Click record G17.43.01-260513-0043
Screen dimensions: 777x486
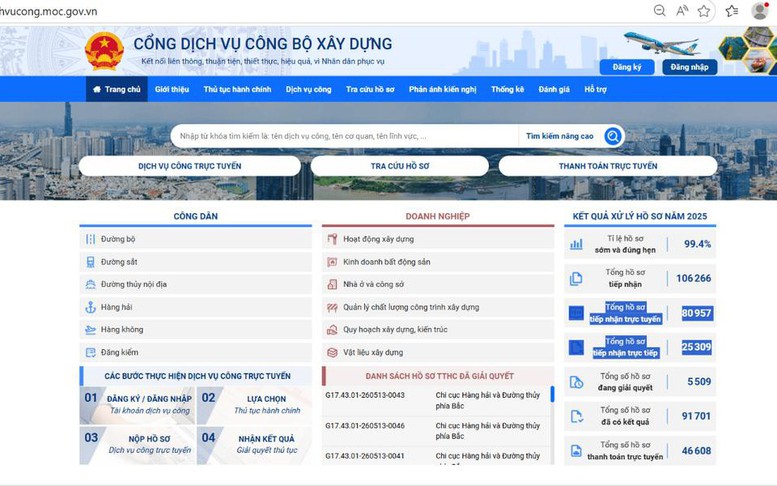click(365, 395)
